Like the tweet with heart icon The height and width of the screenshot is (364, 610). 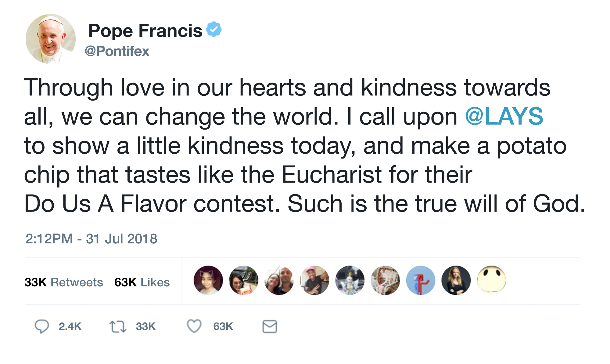pyautogui.click(x=194, y=326)
